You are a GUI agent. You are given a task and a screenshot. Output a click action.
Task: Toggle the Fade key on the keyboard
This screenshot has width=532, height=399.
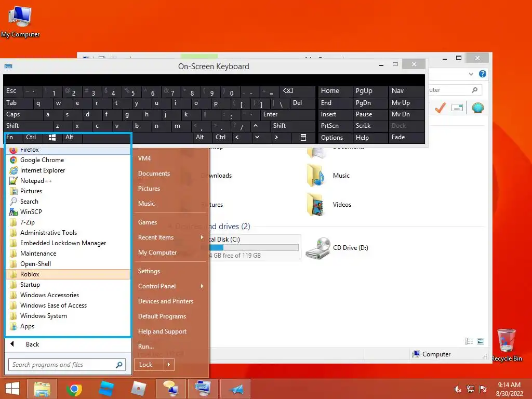point(406,137)
